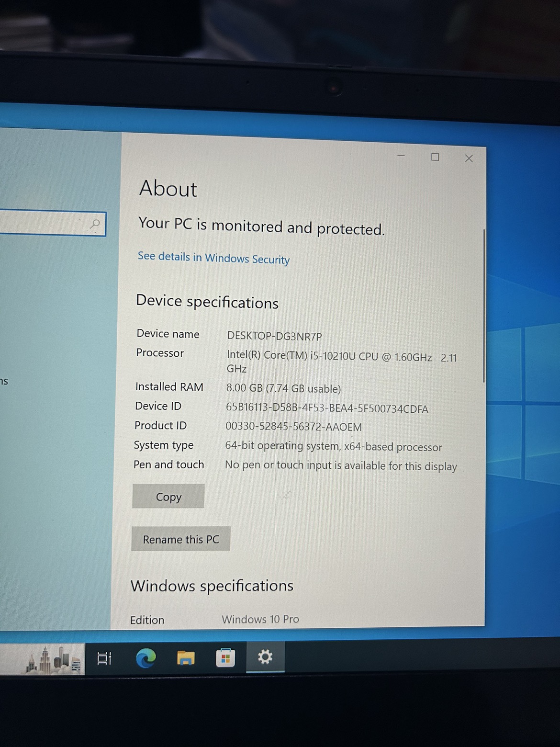Click the Rename this PC button
The image size is (560, 747).
coord(181,539)
